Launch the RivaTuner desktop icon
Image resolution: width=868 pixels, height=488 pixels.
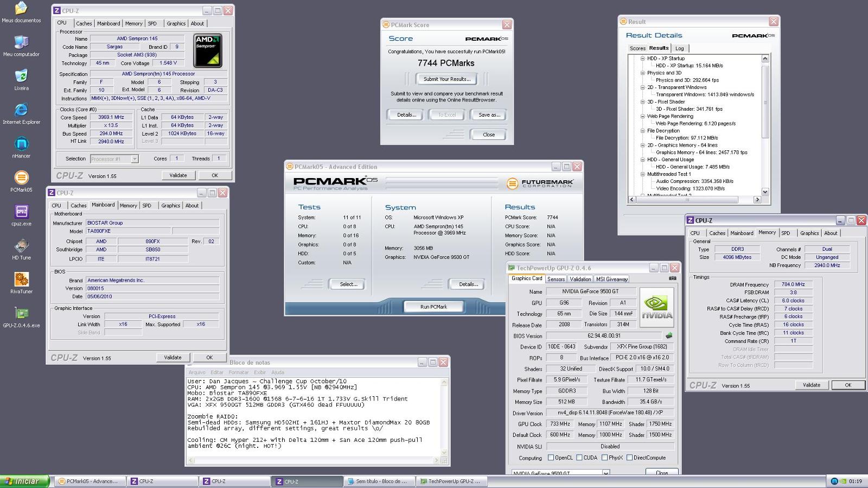coord(21,283)
